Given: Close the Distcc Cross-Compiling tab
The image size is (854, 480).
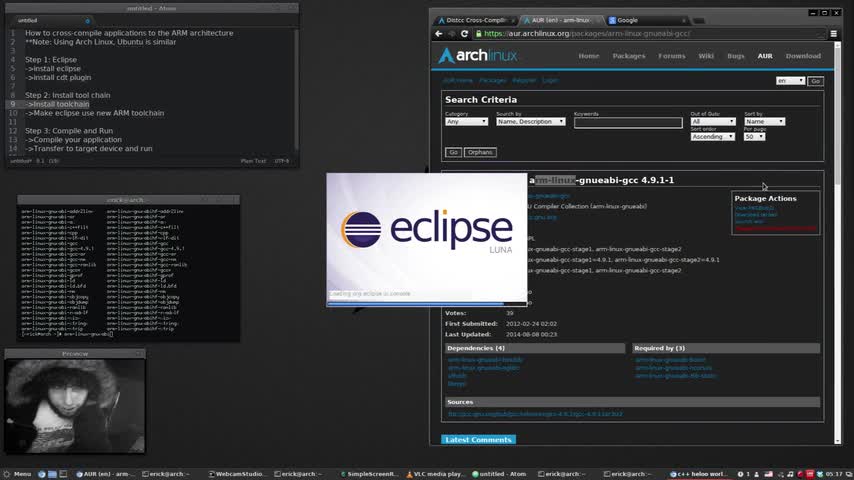Looking at the screenshot, I should pos(513,21).
